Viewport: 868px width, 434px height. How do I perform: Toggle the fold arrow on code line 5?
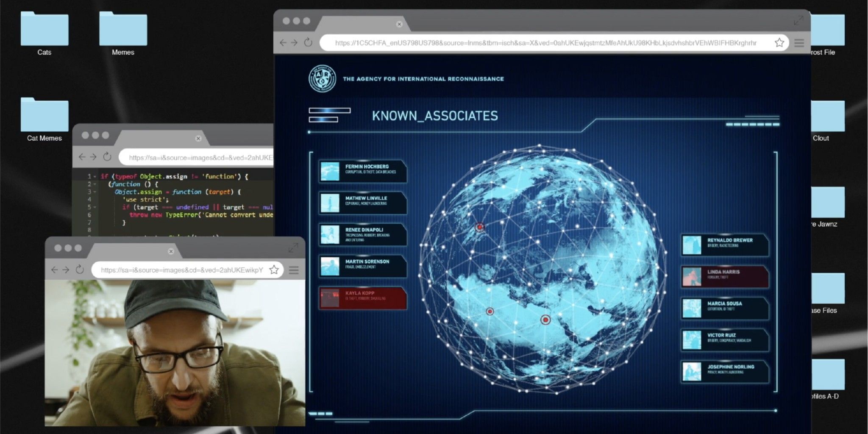coord(95,207)
